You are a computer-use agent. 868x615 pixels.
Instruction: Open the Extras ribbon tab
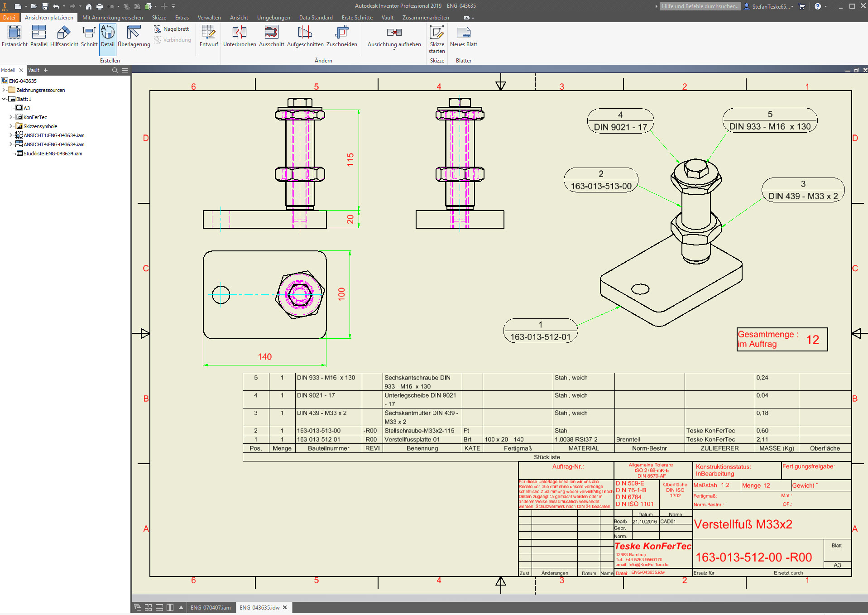coord(182,18)
